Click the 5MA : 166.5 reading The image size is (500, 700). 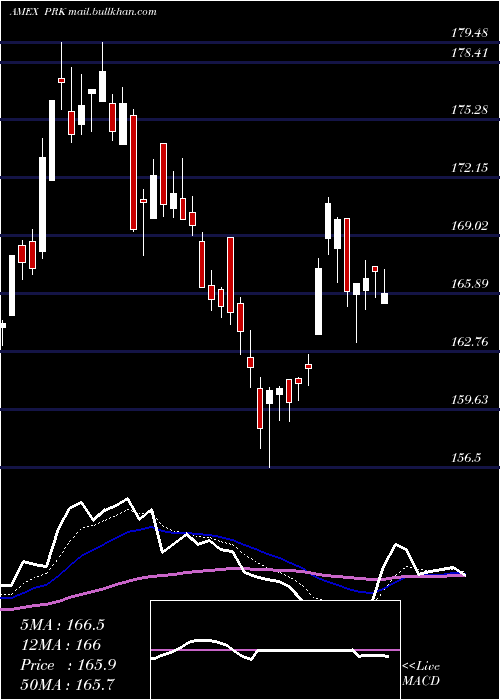(x=62, y=625)
